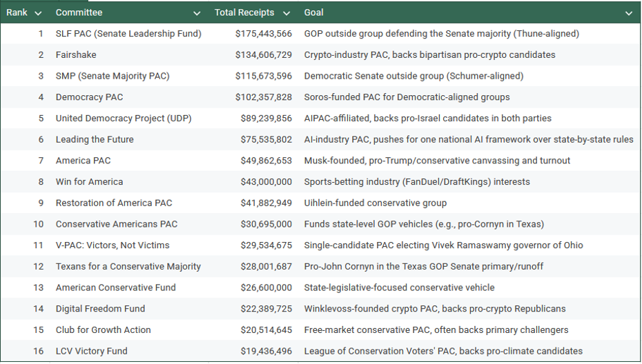This screenshot has width=642, height=364.
Task: Click Conservative Americans PAC cell
Action: (129, 224)
